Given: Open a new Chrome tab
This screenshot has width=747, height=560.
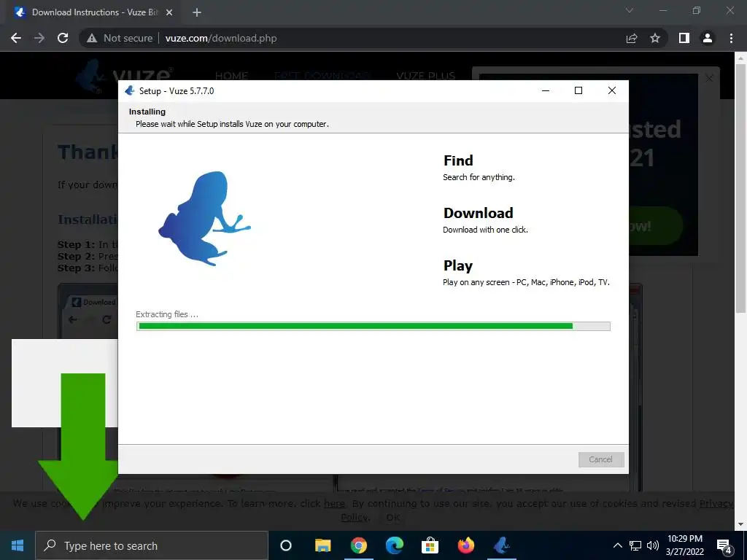Looking at the screenshot, I should 197,12.
